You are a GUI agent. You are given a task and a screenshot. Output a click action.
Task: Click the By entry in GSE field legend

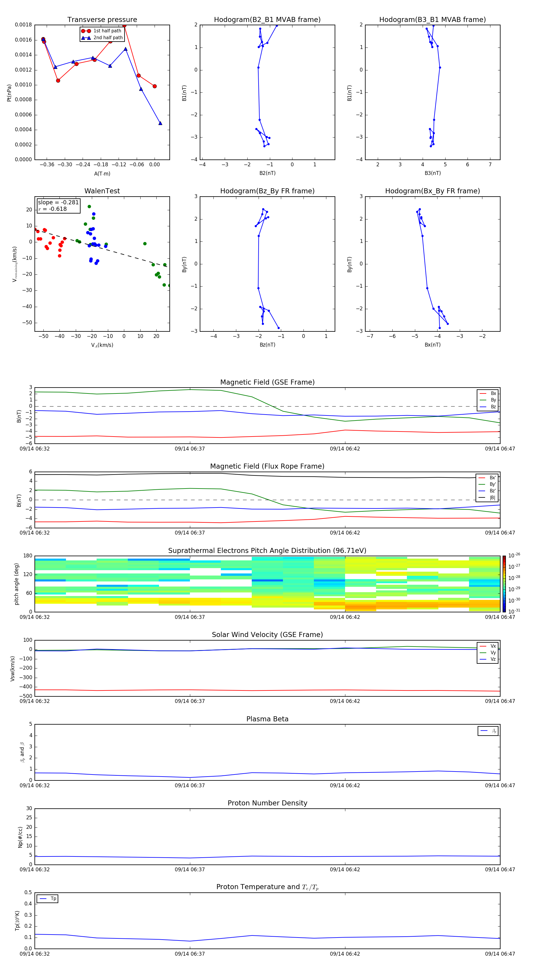click(488, 400)
